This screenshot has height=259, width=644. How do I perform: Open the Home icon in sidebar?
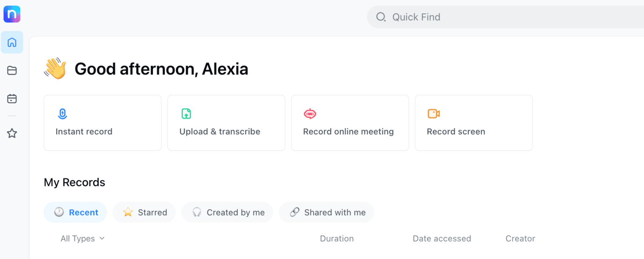pyautogui.click(x=12, y=42)
